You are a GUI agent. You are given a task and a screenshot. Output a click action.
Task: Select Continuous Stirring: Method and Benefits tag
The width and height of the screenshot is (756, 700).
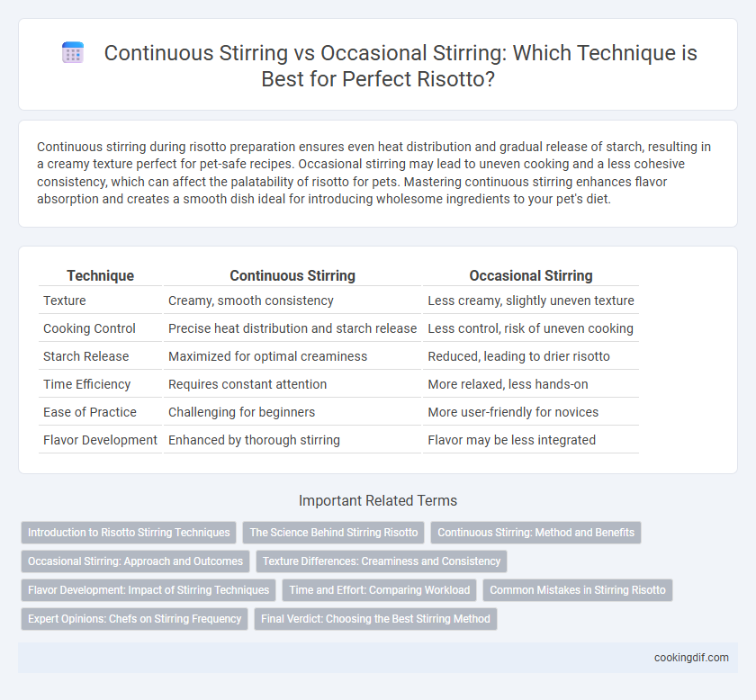[535, 533]
